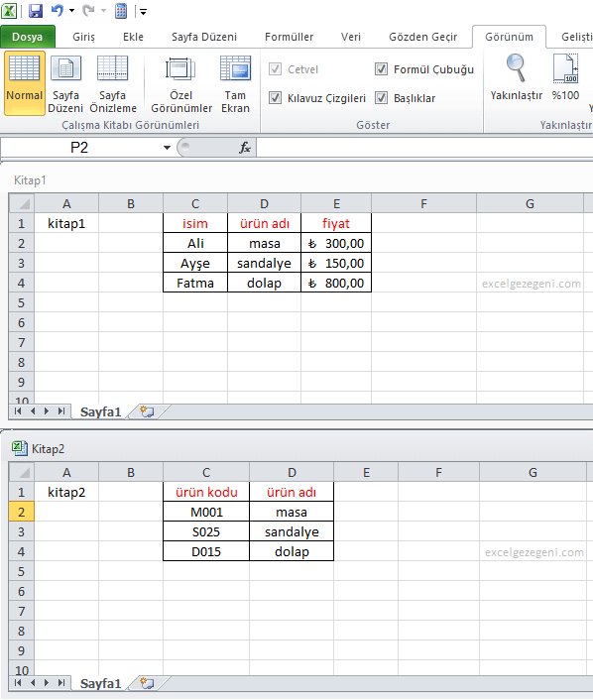Open the Name Box dropdown arrow

pos(167,148)
